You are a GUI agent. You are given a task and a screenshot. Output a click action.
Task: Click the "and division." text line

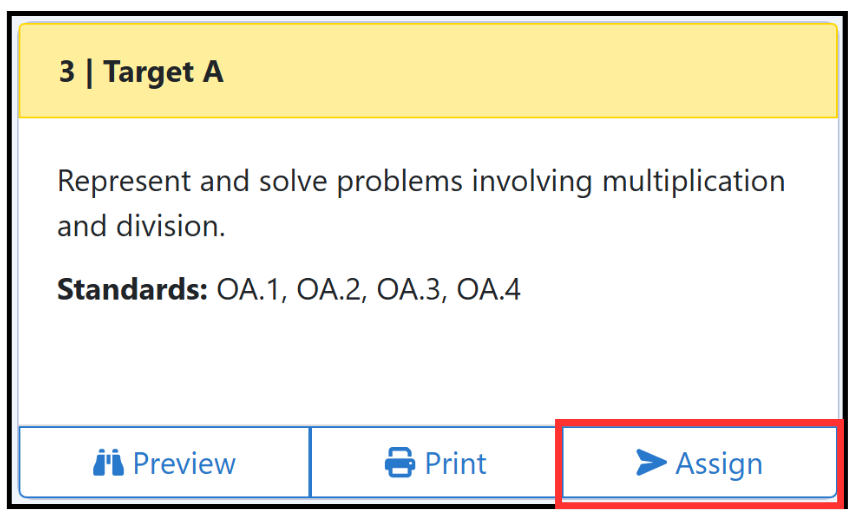[141, 226]
